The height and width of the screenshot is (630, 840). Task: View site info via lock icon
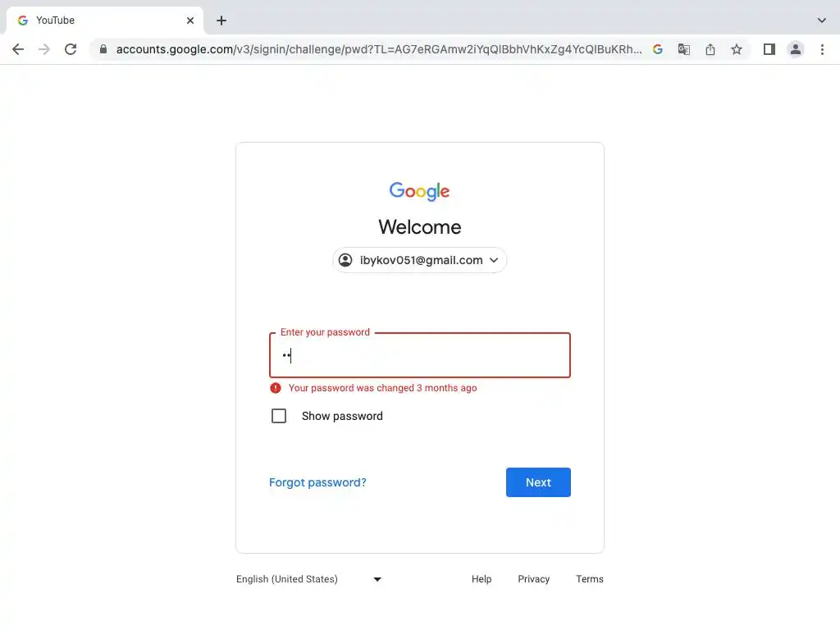tap(103, 49)
